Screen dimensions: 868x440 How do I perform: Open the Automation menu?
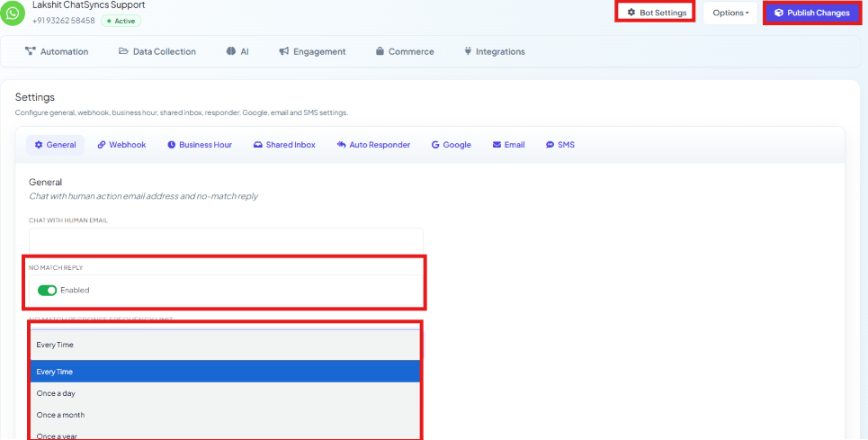57,51
